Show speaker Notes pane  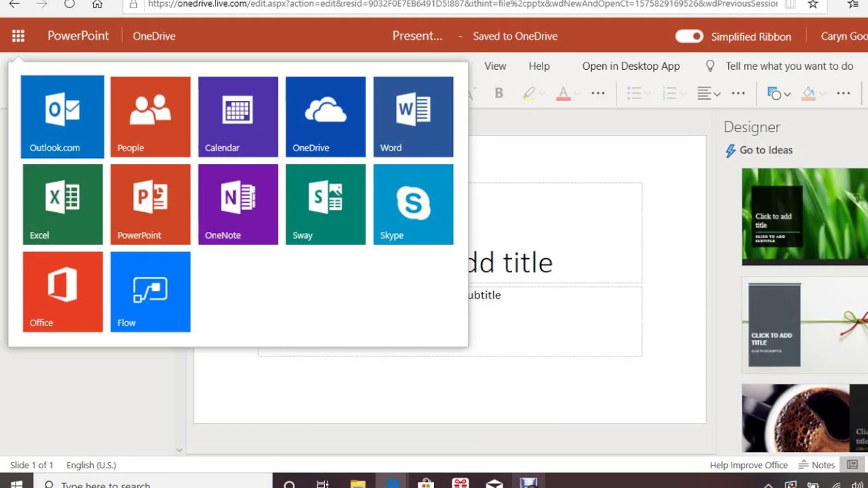coord(816,465)
